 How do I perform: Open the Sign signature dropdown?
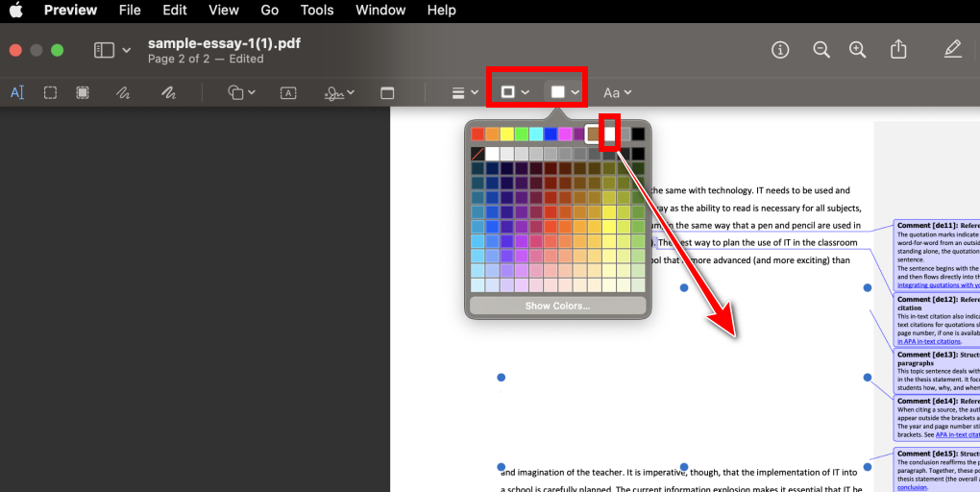click(338, 92)
